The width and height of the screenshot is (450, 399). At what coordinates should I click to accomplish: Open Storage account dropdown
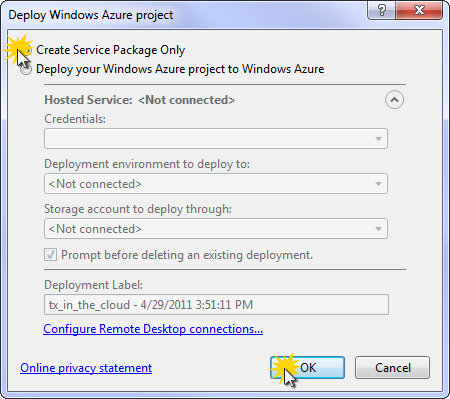(216, 229)
